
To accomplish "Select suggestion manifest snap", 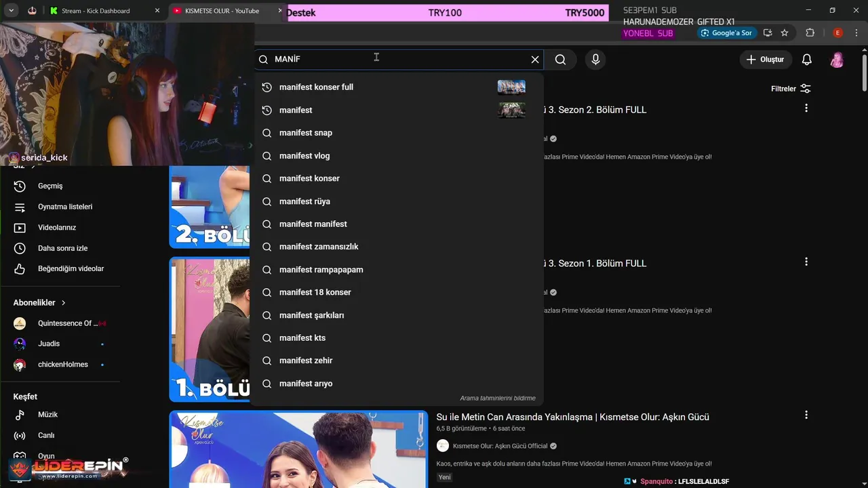I will pos(397,133).
